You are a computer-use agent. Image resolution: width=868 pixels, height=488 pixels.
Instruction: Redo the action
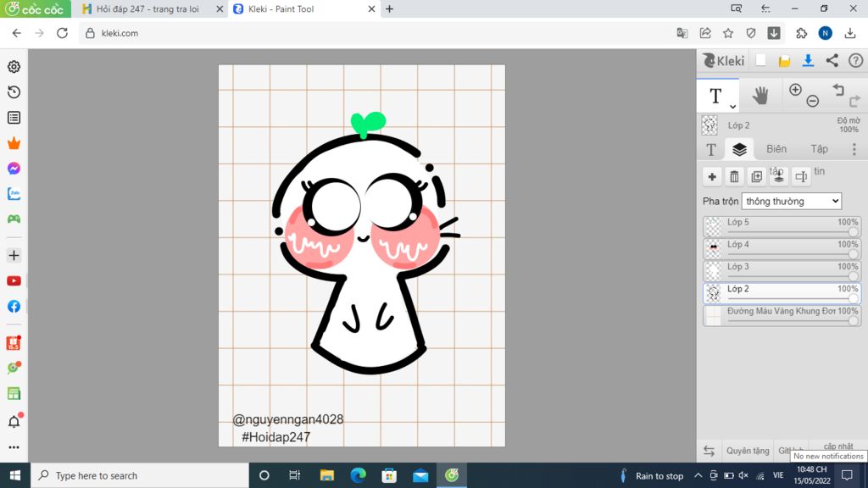click(854, 101)
